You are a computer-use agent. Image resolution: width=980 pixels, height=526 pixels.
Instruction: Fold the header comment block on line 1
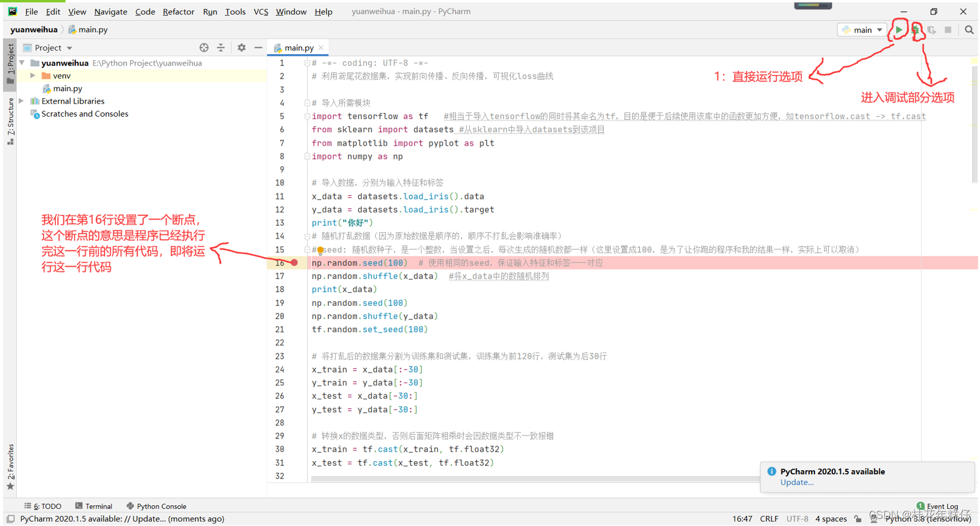pyautogui.click(x=307, y=63)
